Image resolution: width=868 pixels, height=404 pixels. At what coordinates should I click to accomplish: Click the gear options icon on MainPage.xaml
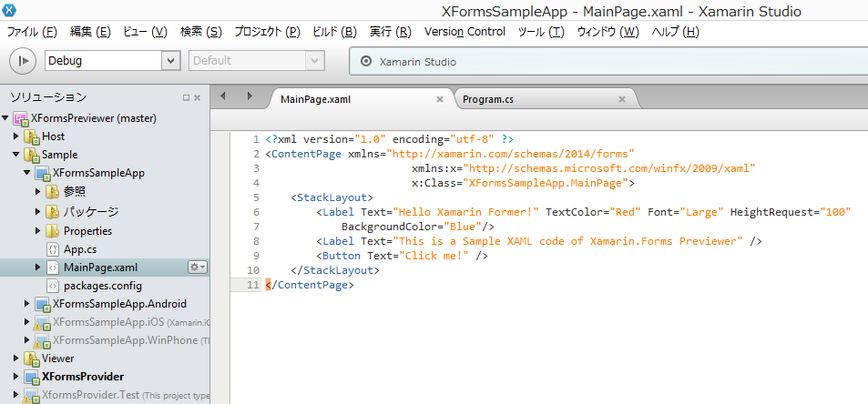(197, 268)
